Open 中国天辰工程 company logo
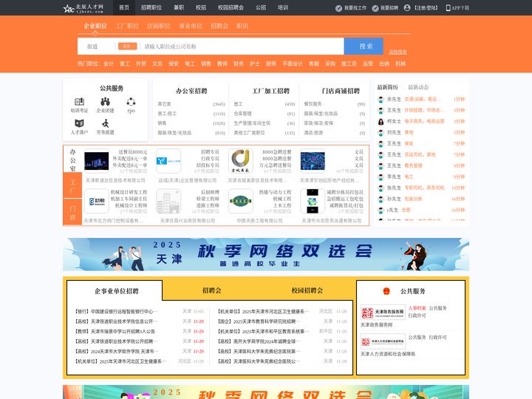 tap(241, 201)
